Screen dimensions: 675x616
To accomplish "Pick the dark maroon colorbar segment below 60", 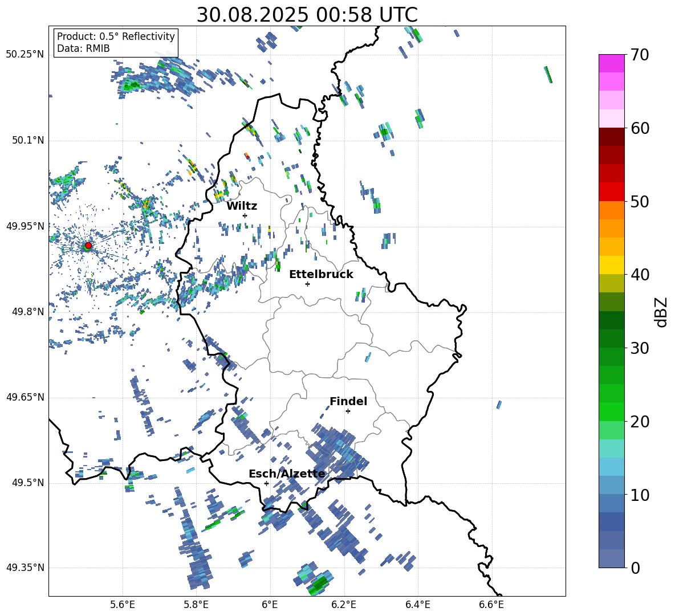I will [611, 137].
